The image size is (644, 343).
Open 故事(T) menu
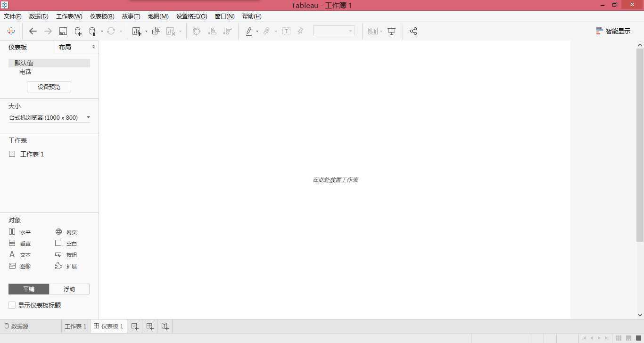click(131, 16)
